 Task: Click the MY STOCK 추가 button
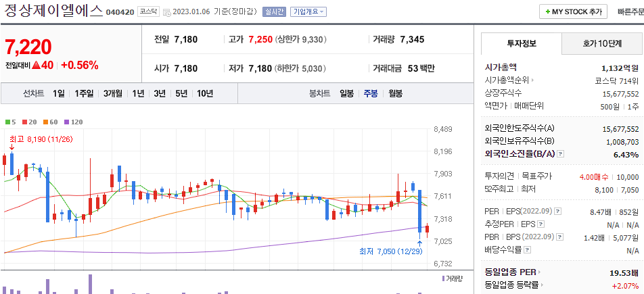[x=573, y=12]
